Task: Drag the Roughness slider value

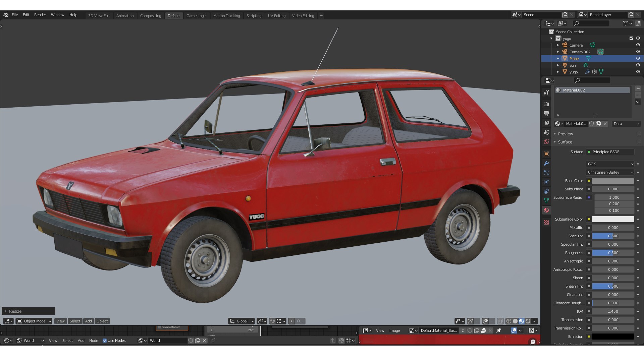Action: click(613, 252)
